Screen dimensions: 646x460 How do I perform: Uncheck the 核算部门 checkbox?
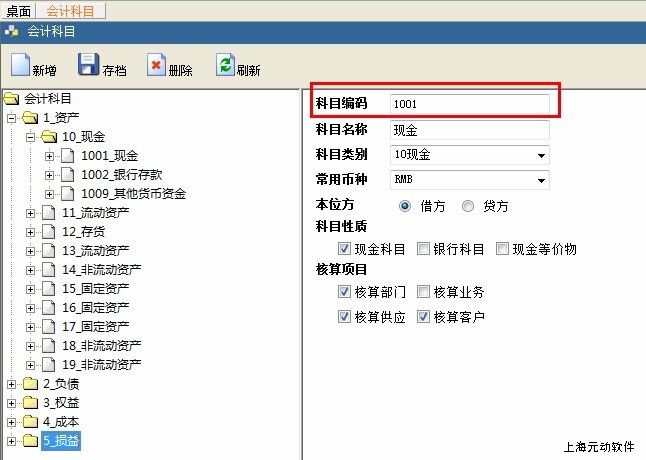(346, 292)
